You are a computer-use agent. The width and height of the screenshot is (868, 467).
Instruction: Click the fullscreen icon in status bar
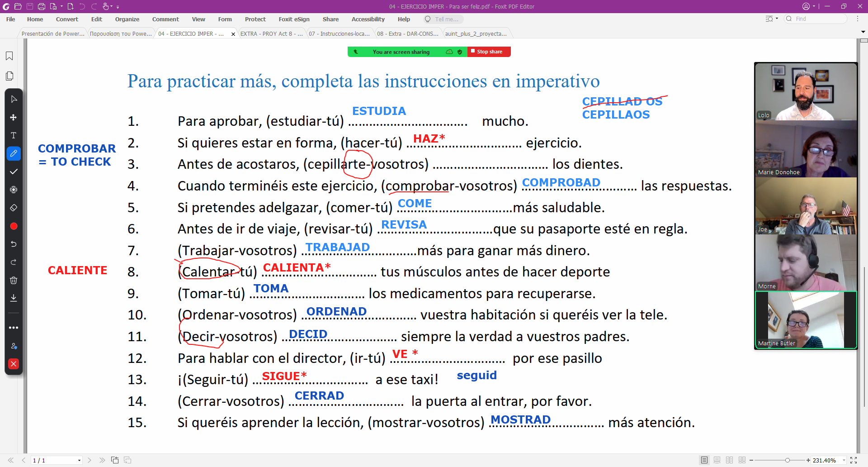pos(854,460)
